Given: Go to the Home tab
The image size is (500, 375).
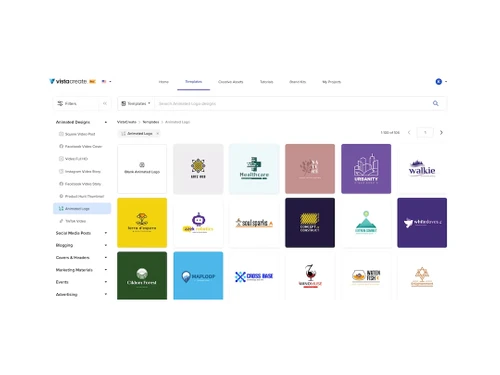Looking at the screenshot, I should (163, 82).
